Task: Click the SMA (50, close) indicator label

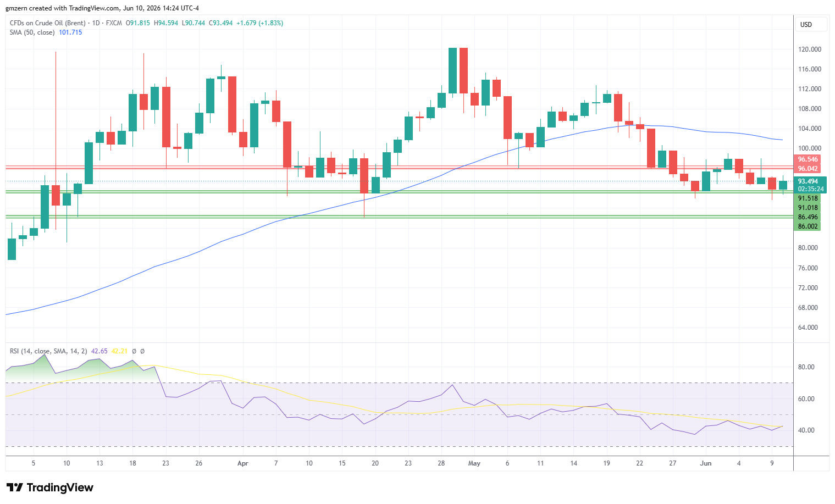Action: tap(32, 32)
